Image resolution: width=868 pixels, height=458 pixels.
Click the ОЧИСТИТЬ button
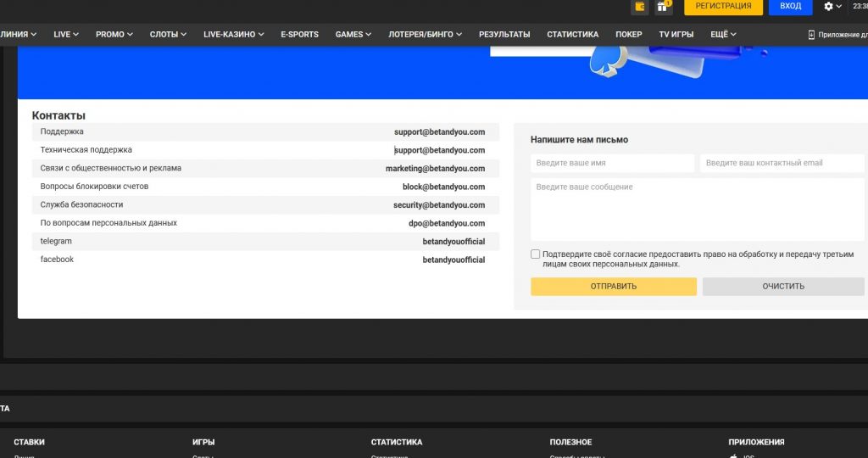[783, 287]
